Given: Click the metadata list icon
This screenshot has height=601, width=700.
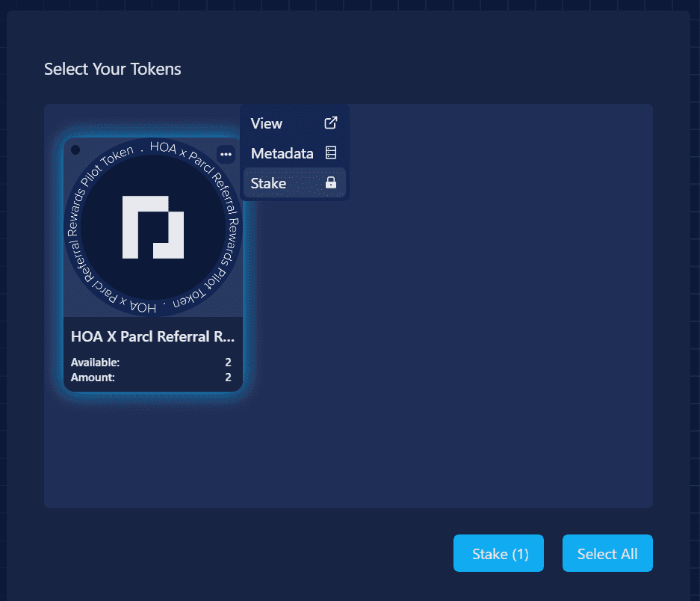Looking at the screenshot, I should tap(331, 152).
